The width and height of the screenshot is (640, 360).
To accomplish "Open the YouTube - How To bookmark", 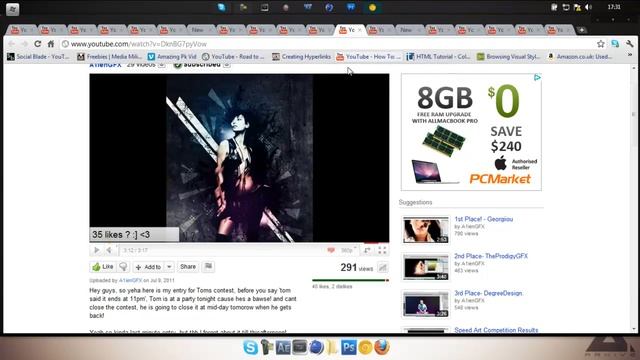I will pos(369,57).
